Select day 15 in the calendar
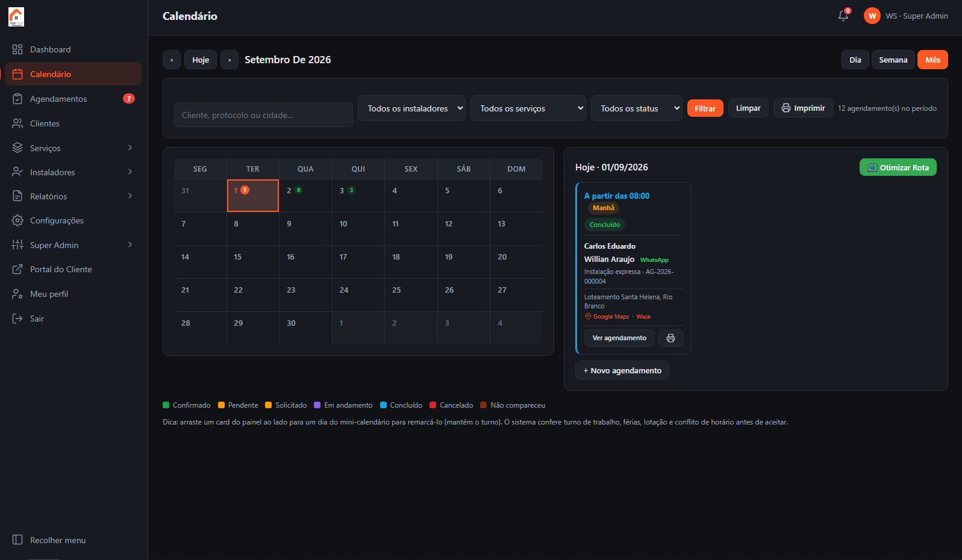This screenshot has height=560, width=962. coord(253,262)
